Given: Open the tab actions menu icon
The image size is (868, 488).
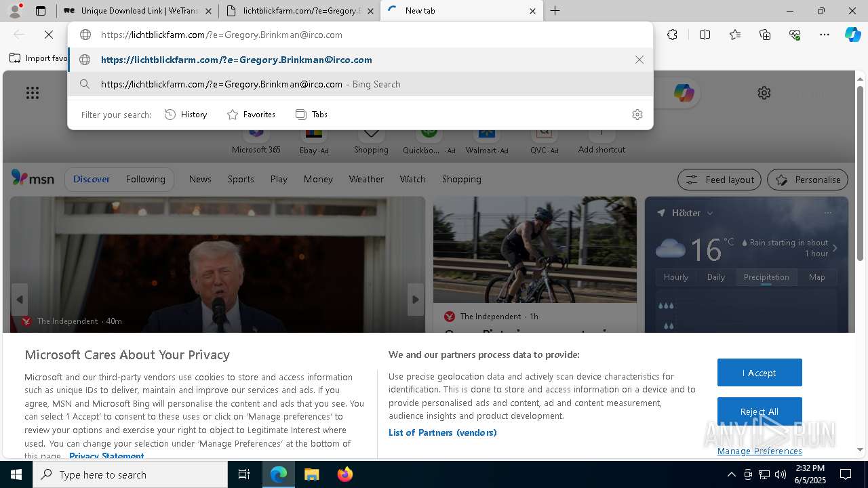Looking at the screenshot, I should click(x=41, y=11).
